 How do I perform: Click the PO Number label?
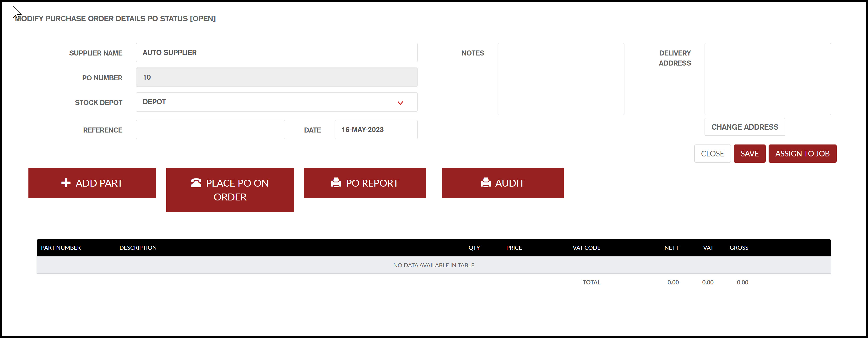(x=102, y=78)
